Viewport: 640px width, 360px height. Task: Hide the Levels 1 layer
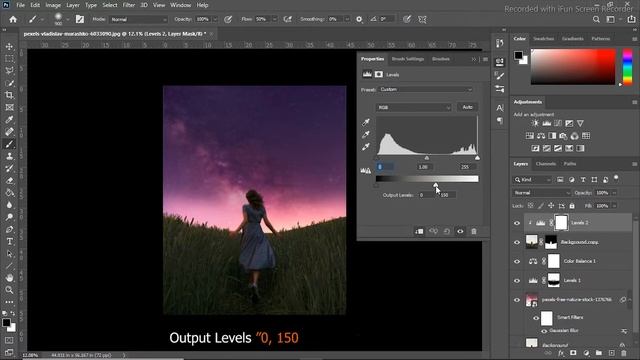[517, 281]
